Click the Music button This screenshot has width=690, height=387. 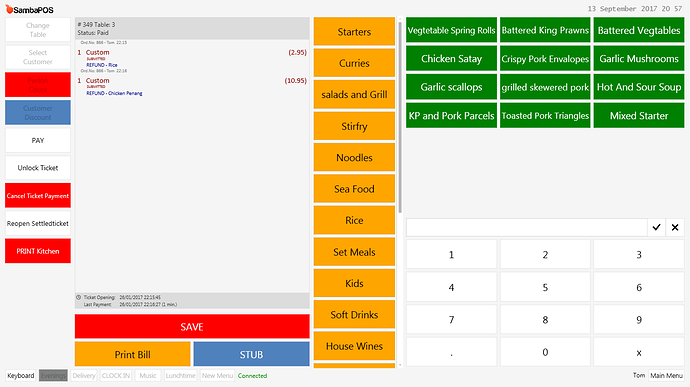[148, 376]
